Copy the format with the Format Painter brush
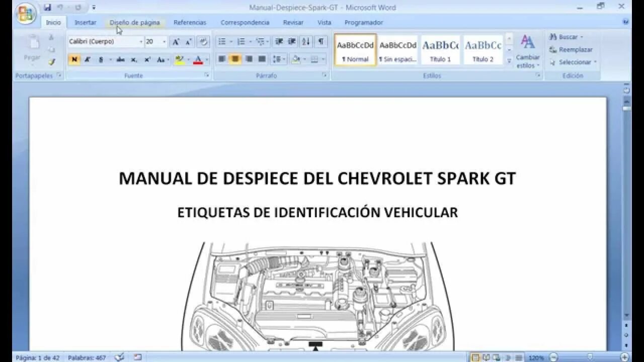 51,62
